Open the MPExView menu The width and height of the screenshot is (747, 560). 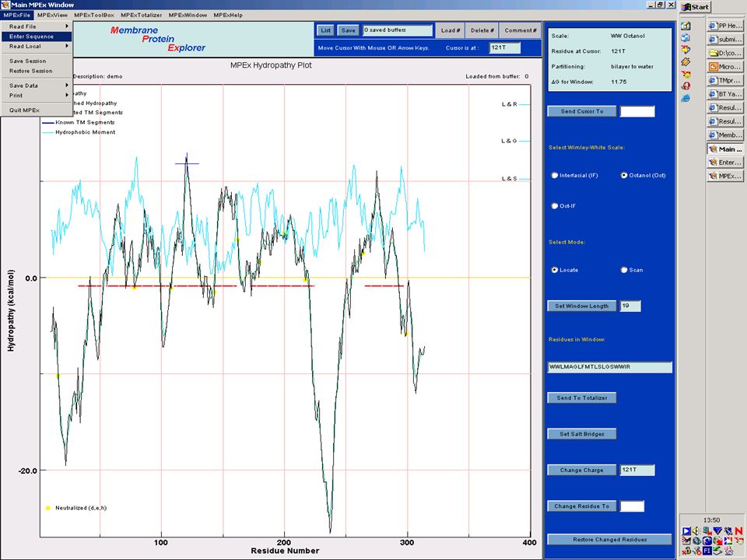click(52, 16)
